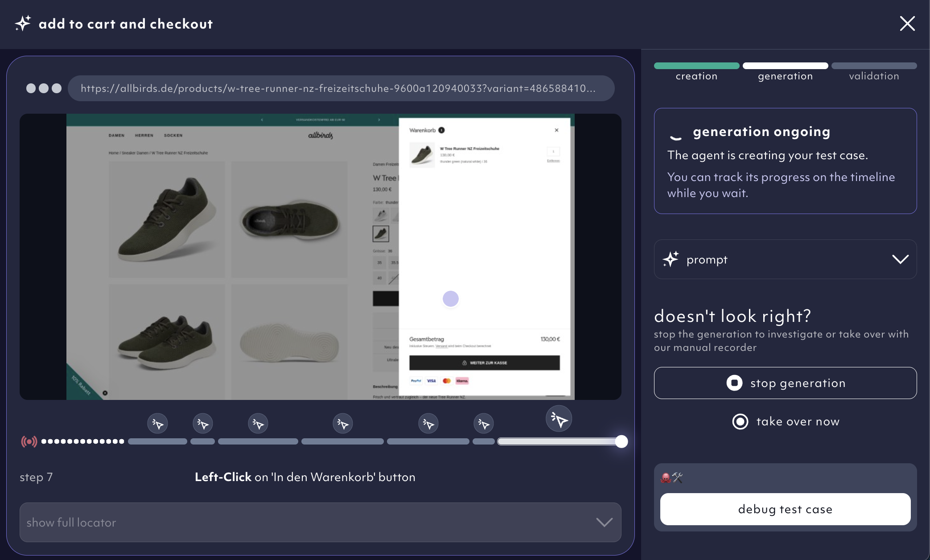This screenshot has height=560, width=930.
Task: Click the DAMEN menu item in the preview
Action: [116, 136]
